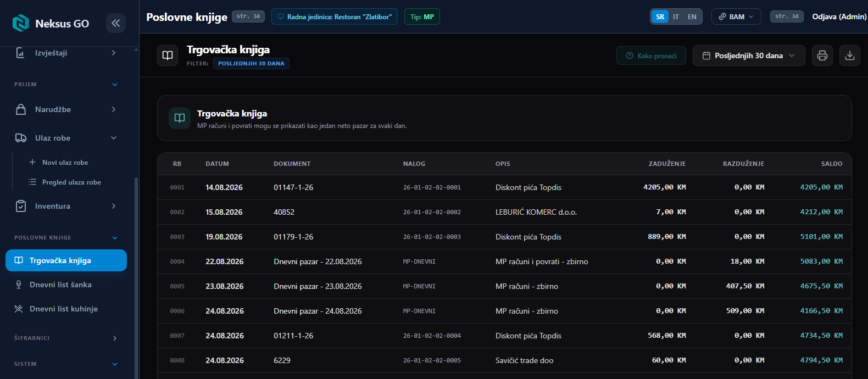The width and height of the screenshot is (868, 379).
Task: Collapse the POSLOVNE KNJIGE section
Action: pyautogui.click(x=115, y=238)
